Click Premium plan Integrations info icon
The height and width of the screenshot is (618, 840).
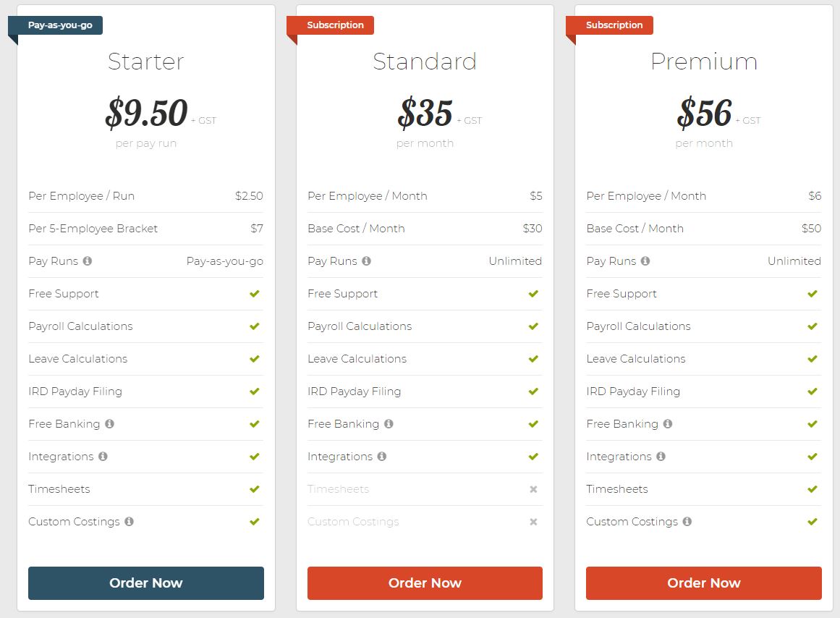tap(661, 457)
